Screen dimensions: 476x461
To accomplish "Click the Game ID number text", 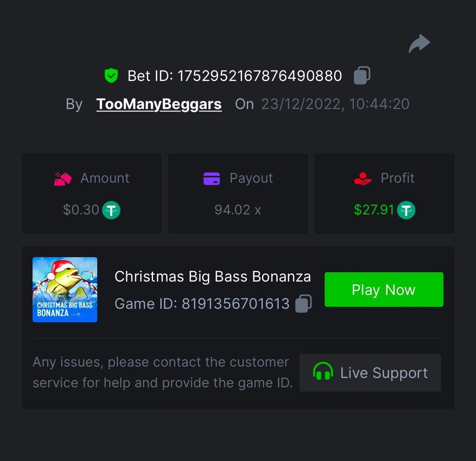I will pyautogui.click(x=236, y=304).
